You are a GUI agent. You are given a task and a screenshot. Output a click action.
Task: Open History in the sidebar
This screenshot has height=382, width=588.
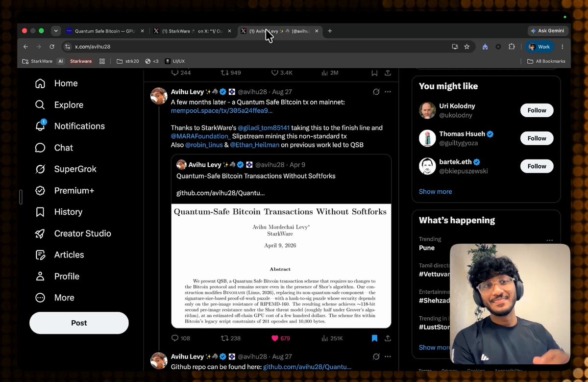coord(58,212)
